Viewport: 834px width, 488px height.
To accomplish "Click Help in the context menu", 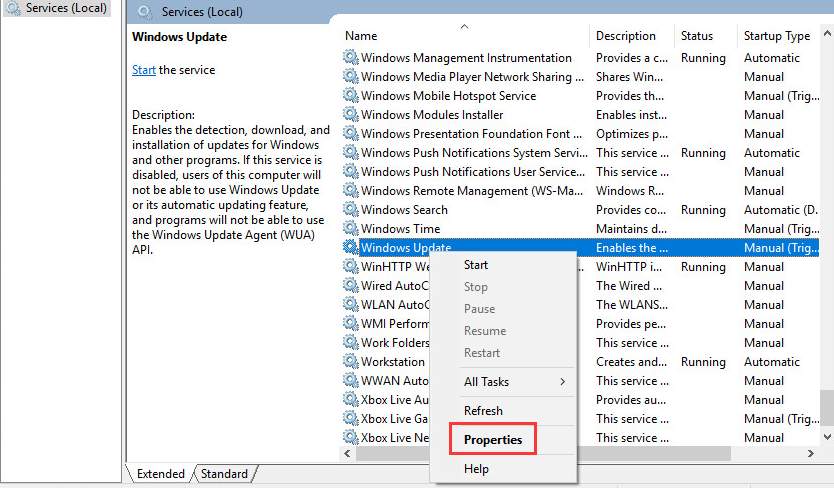I will click(476, 468).
